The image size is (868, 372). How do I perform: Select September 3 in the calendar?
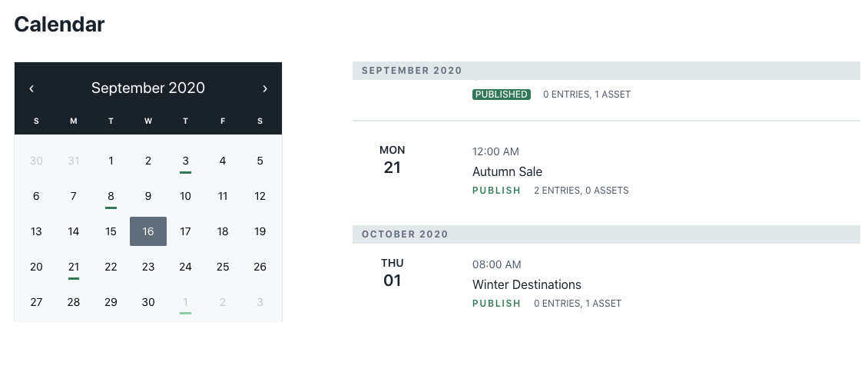point(185,161)
